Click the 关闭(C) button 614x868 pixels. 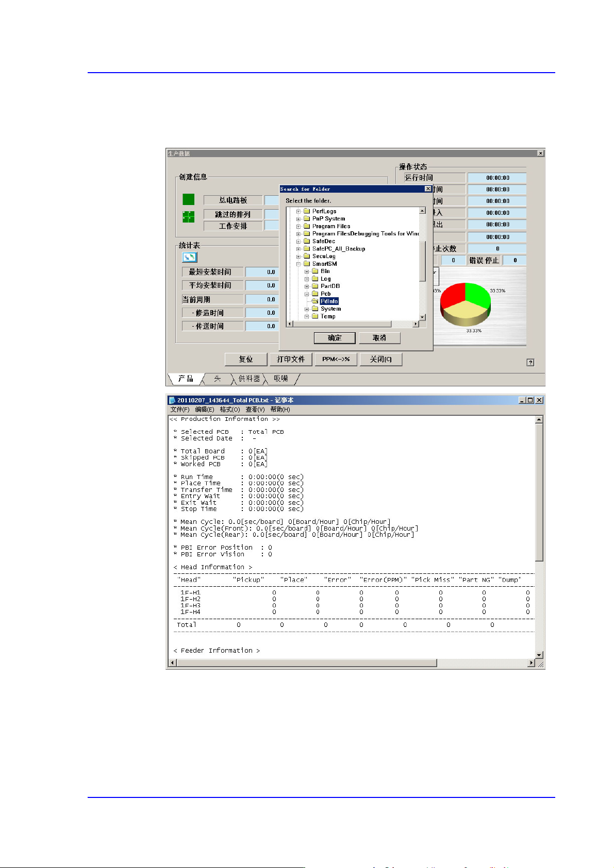pos(380,359)
